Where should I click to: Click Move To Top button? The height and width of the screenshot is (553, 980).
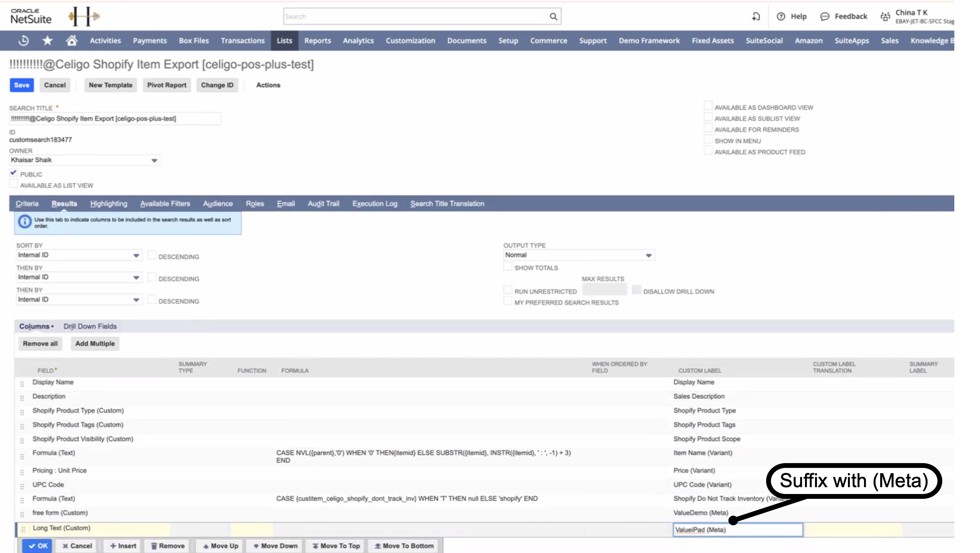[336, 546]
